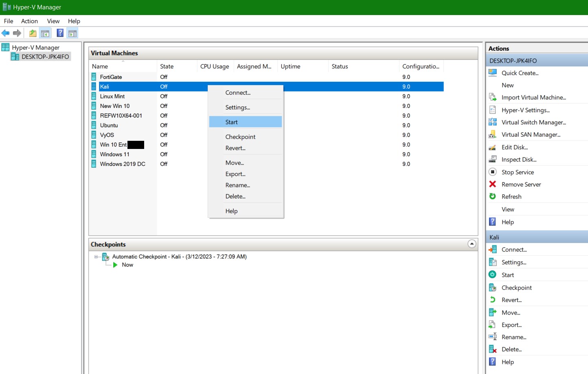588x374 pixels.
Task: Click the Kali Delete icon in Actions pane
Action: (493, 349)
